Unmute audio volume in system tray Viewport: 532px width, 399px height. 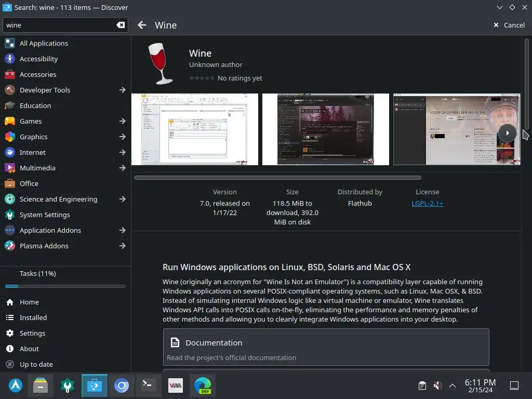click(437, 385)
